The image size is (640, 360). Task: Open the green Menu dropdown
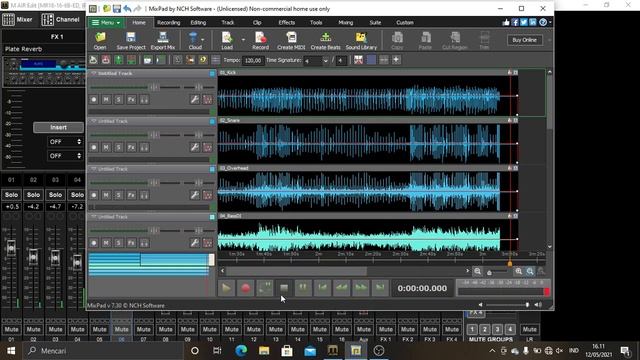[106, 22]
